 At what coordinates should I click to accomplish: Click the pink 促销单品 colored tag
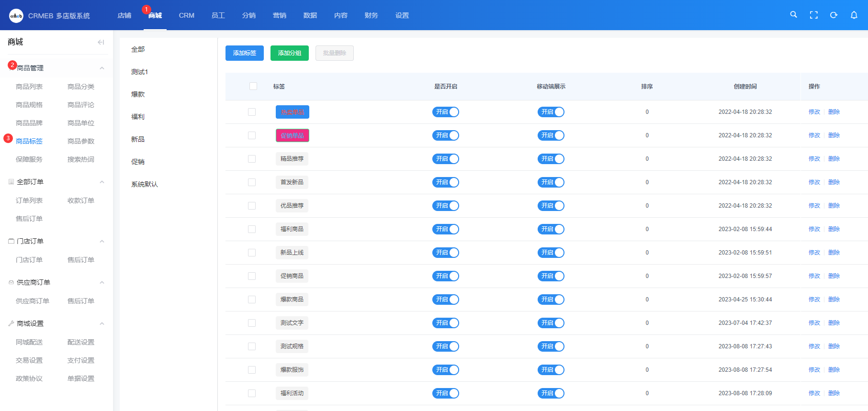click(292, 135)
